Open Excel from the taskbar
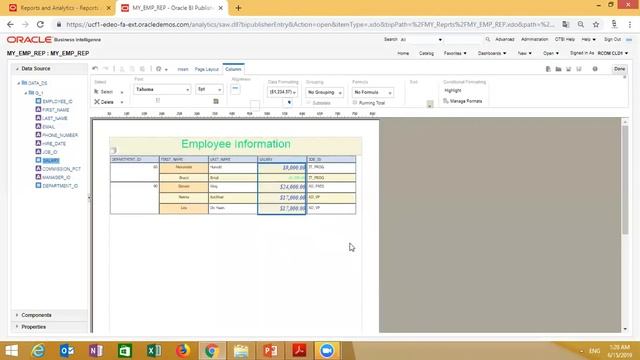640x360 pixels. coord(154,351)
